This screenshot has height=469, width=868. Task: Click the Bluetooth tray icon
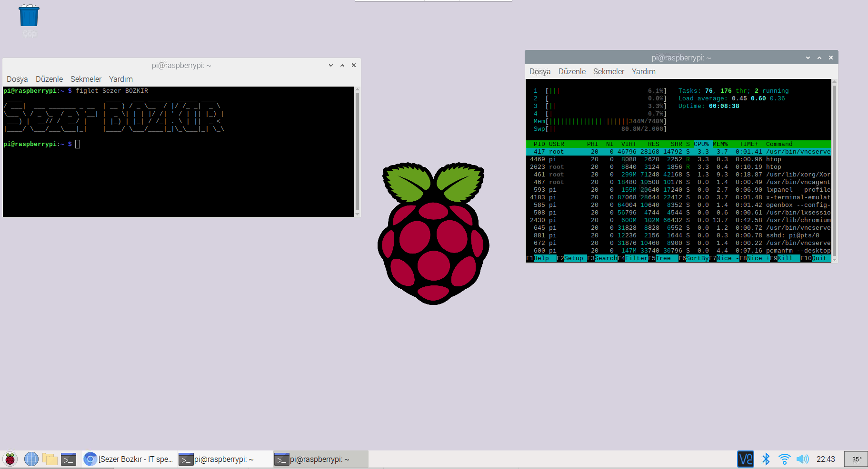point(766,459)
